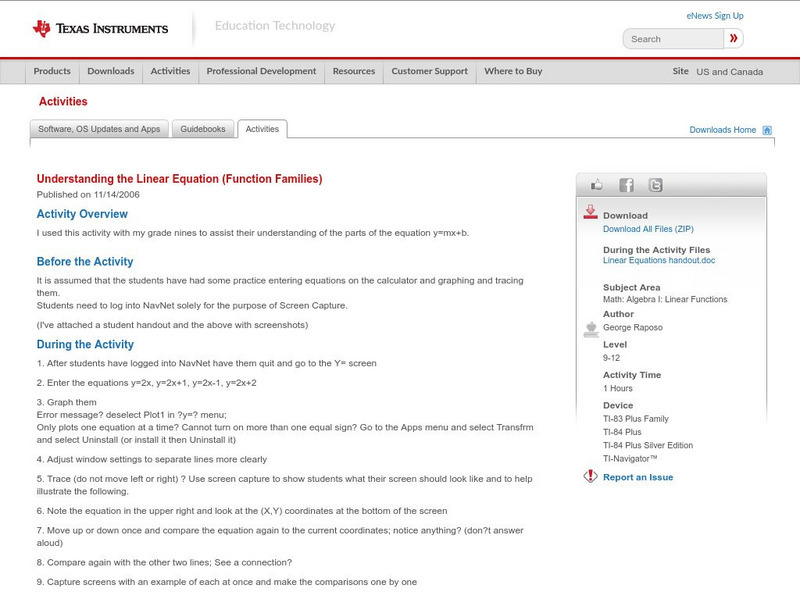Click the Published on 11/14/2006 text

(x=88, y=194)
